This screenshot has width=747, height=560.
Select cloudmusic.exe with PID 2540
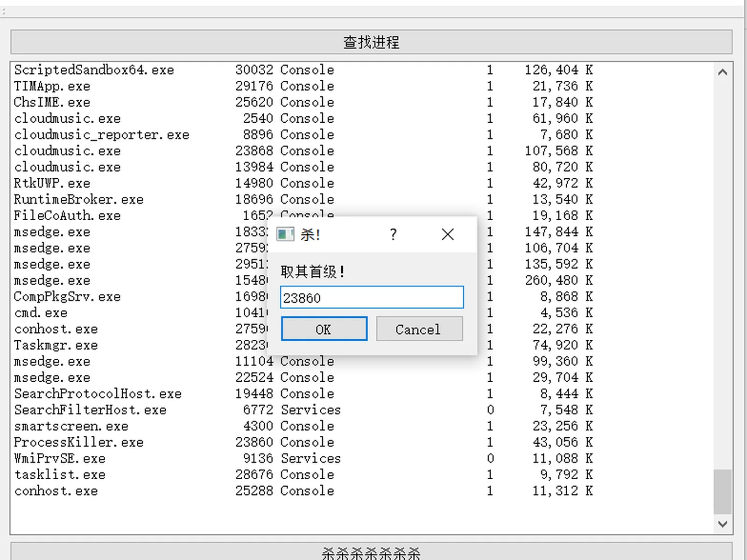(x=303, y=119)
